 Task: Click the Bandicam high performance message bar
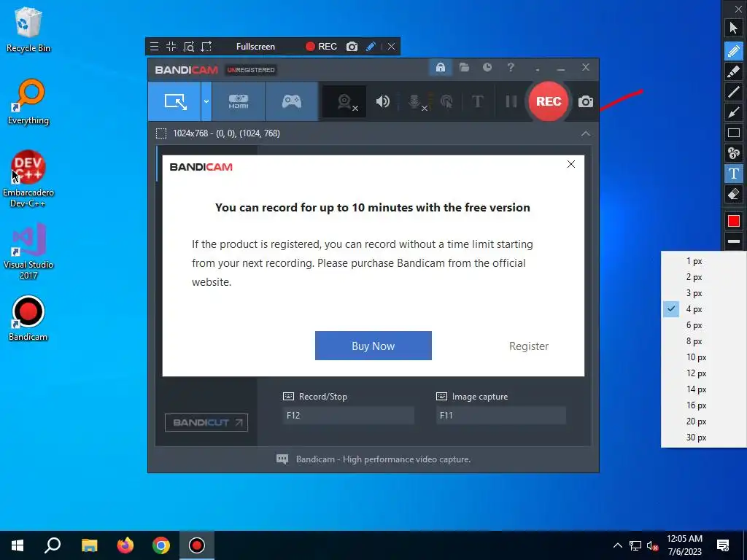pos(373,459)
